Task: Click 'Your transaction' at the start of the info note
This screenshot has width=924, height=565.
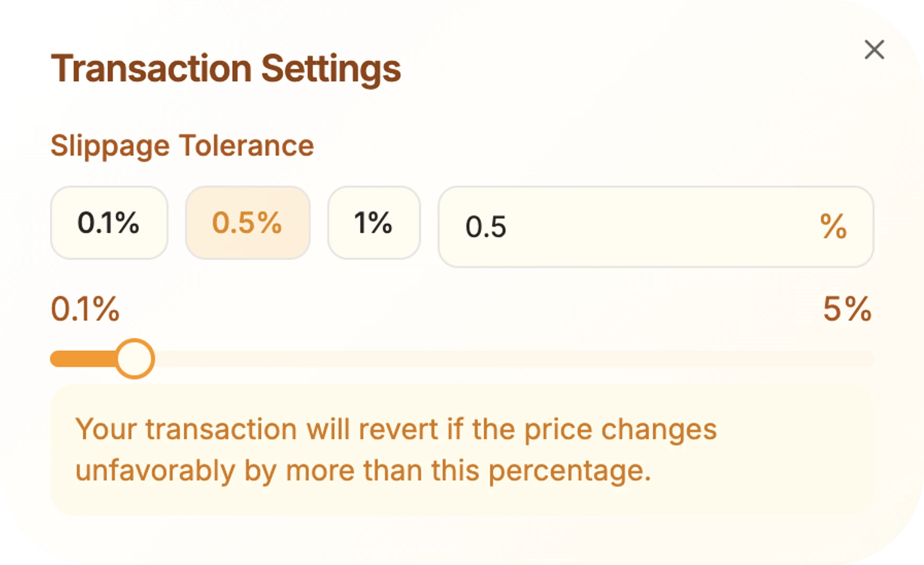Action: (186, 430)
